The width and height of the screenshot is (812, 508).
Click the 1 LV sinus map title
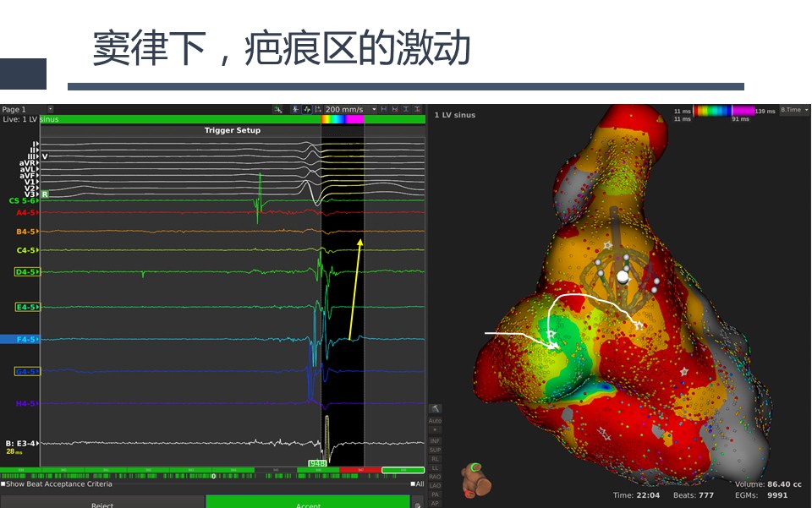455,115
